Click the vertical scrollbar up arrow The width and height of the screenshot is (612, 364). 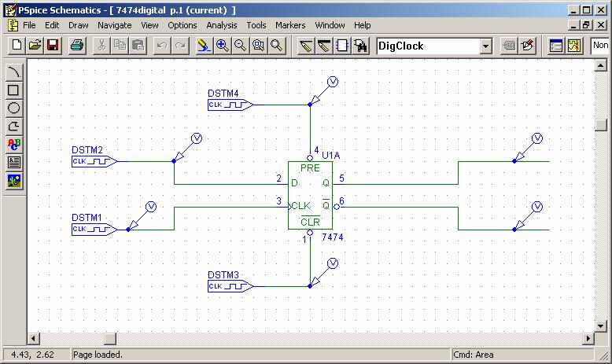pos(601,65)
